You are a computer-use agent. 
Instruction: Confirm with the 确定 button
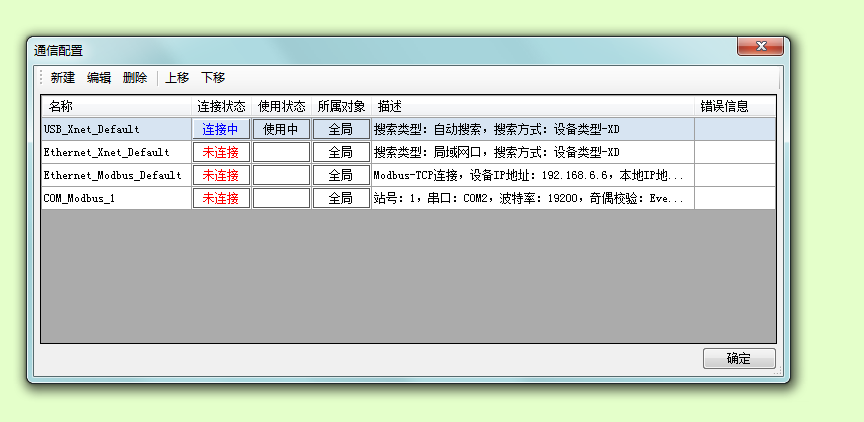click(x=739, y=359)
